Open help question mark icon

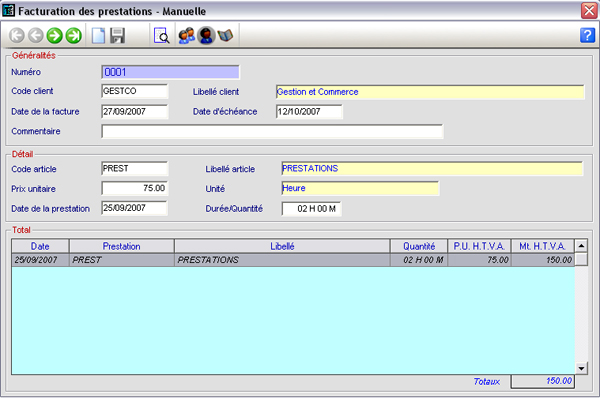[x=587, y=35]
